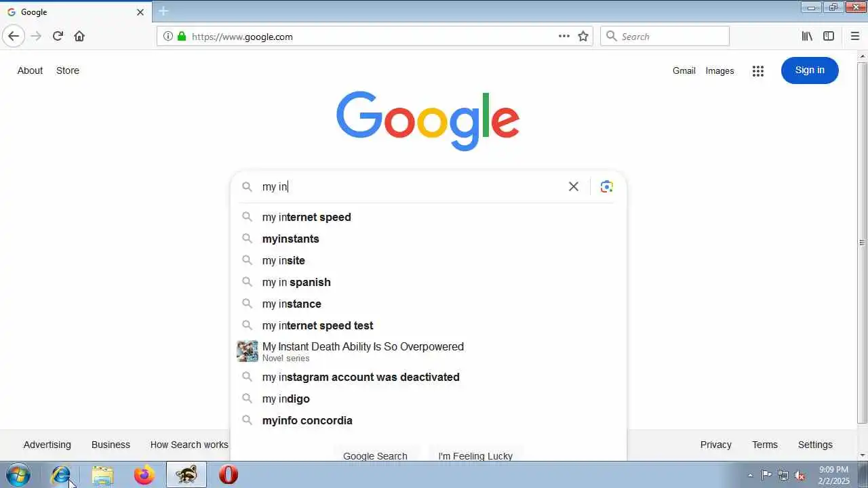Image resolution: width=868 pixels, height=488 pixels.
Task: Open File Explorer from taskbar
Action: [x=102, y=475]
